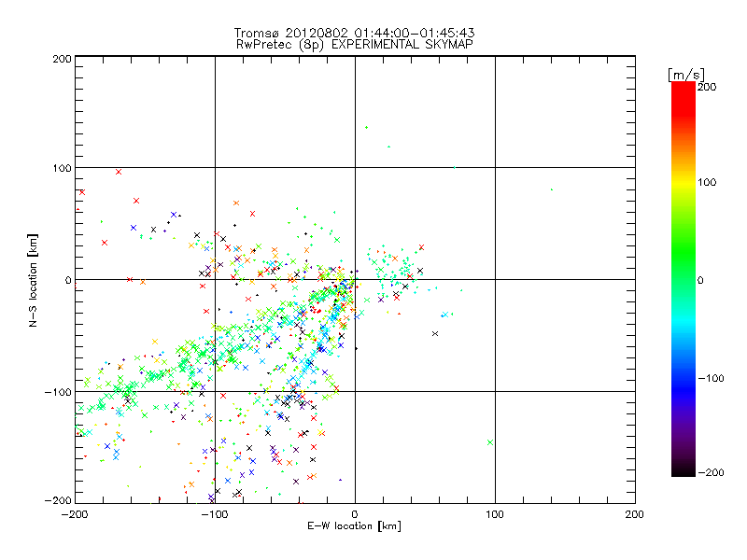Click the lone green X marker near E-W 100, N-S -145
Viewport: 747px width, 560px height.
pos(490,442)
